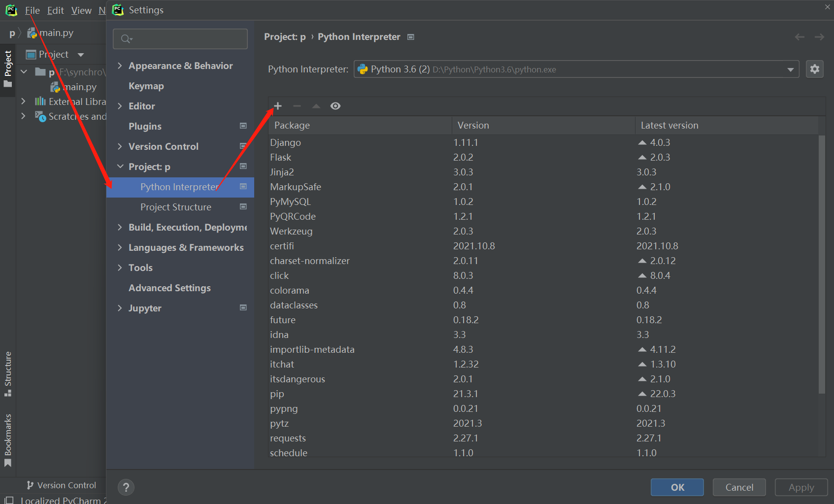The image size is (834, 504).
Task: Collapse project p root folder
Action: coord(23,72)
